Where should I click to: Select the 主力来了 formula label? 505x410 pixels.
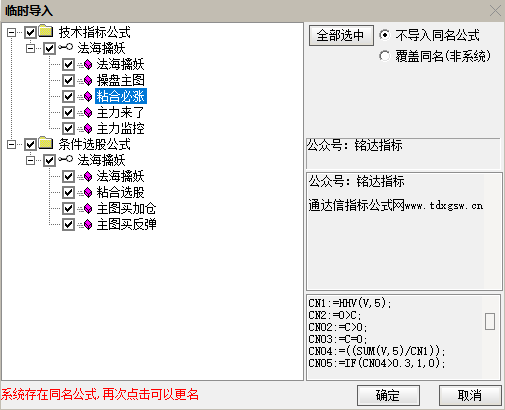pyautogui.click(x=120, y=113)
